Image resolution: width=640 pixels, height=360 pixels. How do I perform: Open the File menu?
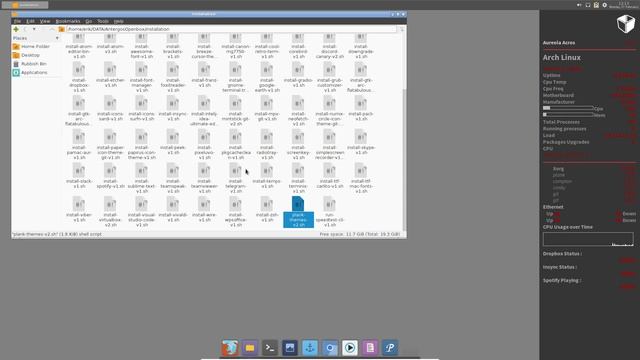(x=17, y=21)
